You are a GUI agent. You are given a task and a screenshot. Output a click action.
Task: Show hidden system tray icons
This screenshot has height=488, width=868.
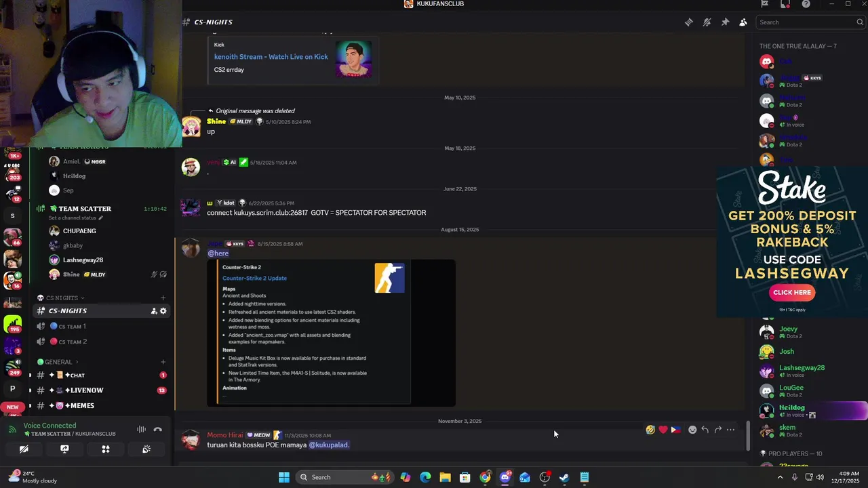pyautogui.click(x=780, y=477)
